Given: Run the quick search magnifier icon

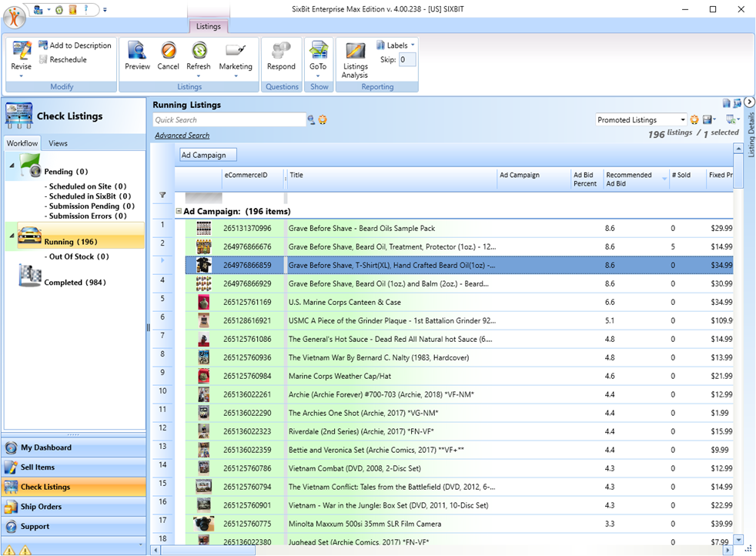Looking at the screenshot, I should [312, 120].
